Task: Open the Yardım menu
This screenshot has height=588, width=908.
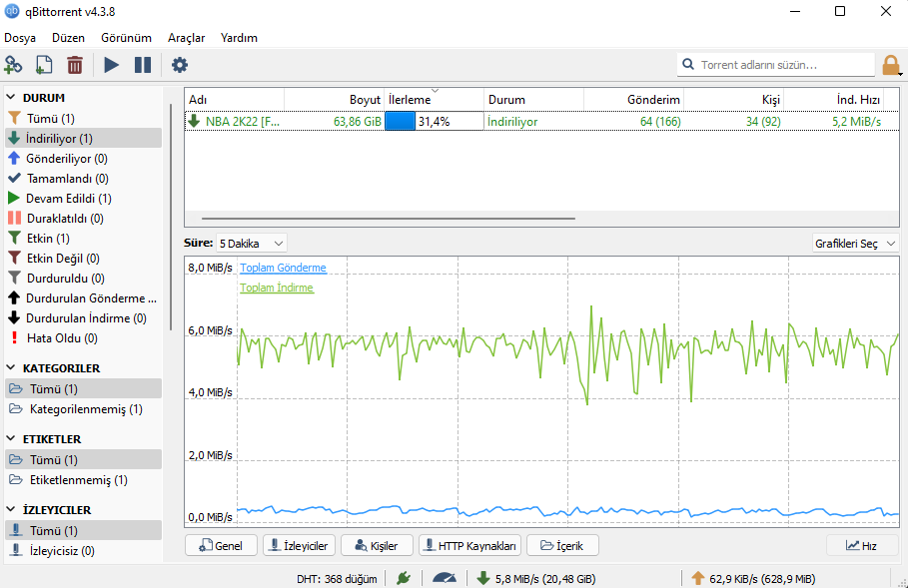Action: click(x=239, y=38)
